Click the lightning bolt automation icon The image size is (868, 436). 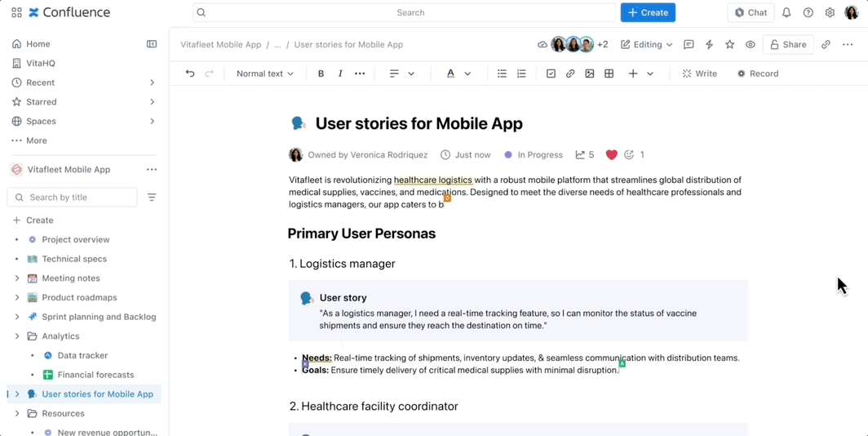[709, 44]
